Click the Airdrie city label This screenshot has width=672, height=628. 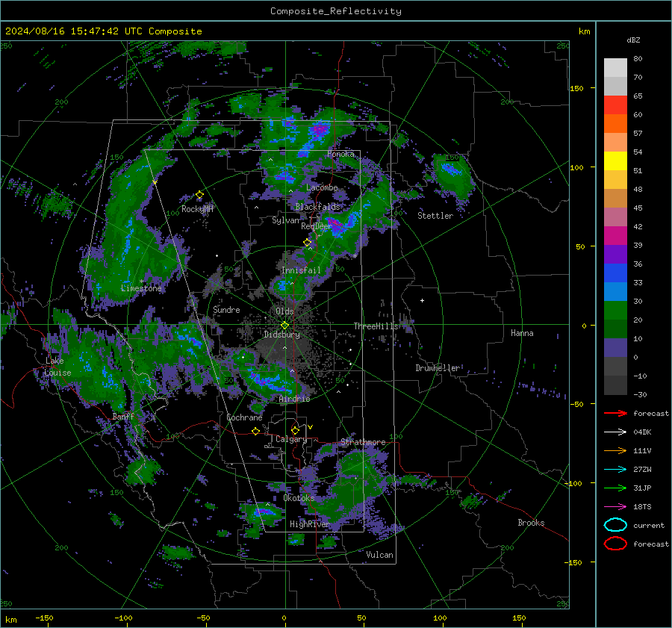click(x=294, y=399)
